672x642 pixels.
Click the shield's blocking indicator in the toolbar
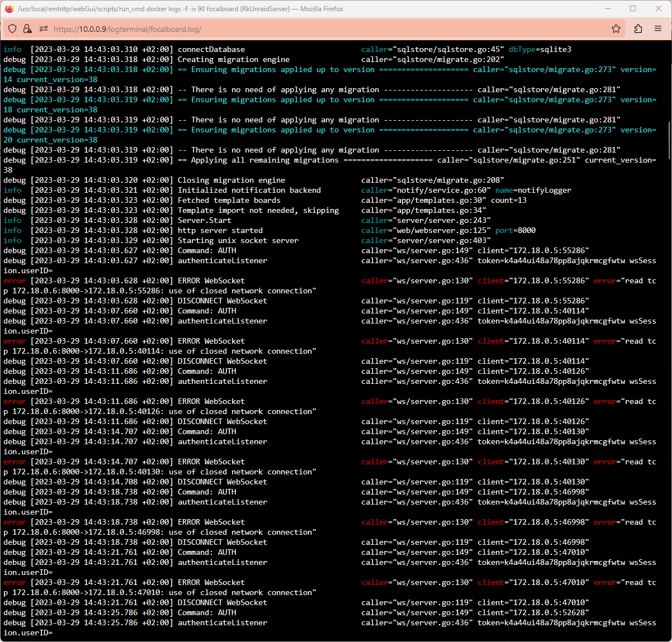coord(12,28)
